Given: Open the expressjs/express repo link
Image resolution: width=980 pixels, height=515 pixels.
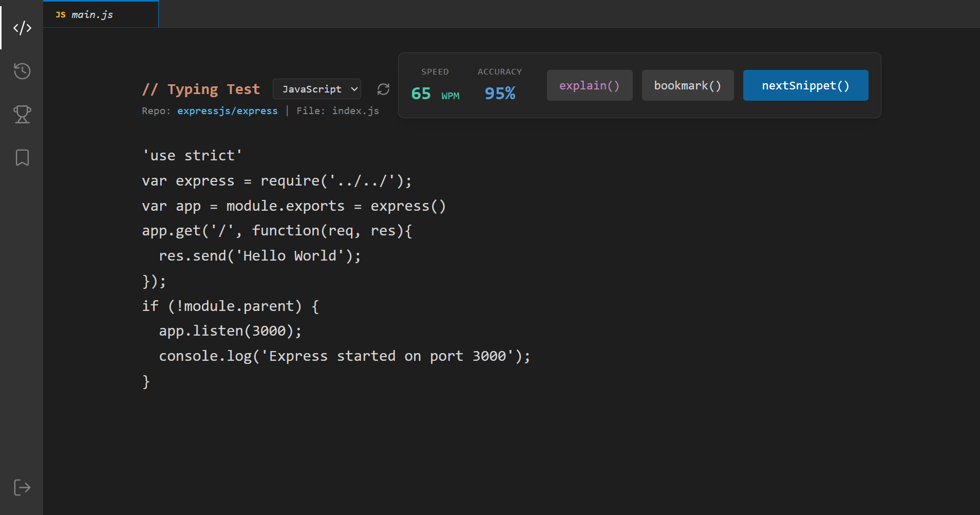Looking at the screenshot, I should tap(228, 111).
